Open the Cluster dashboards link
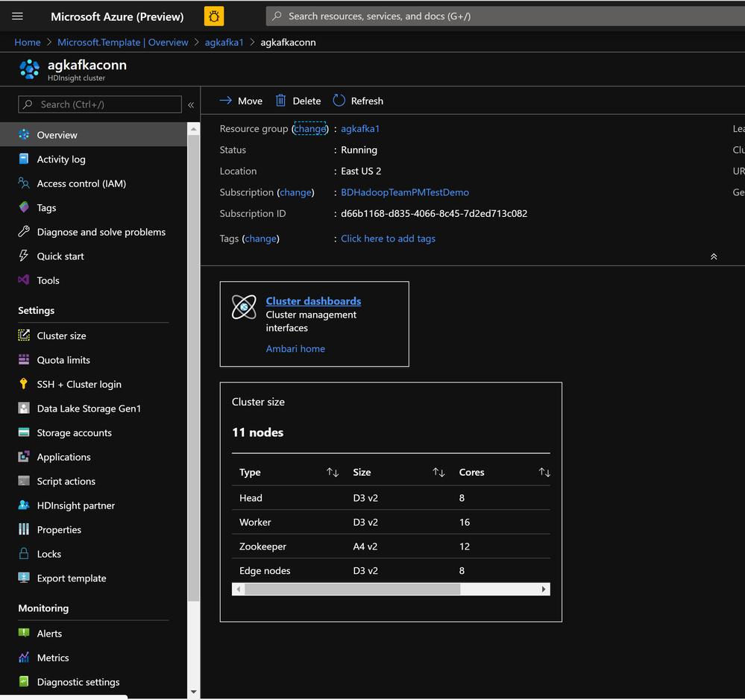 tap(313, 300)
